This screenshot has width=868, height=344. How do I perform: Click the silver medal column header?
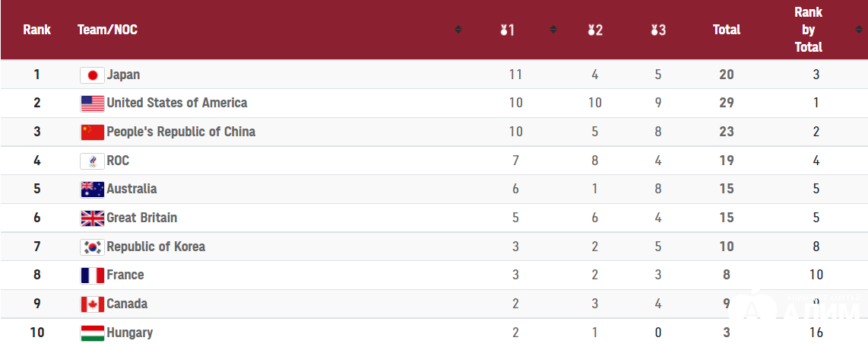(x=595, y=30)
